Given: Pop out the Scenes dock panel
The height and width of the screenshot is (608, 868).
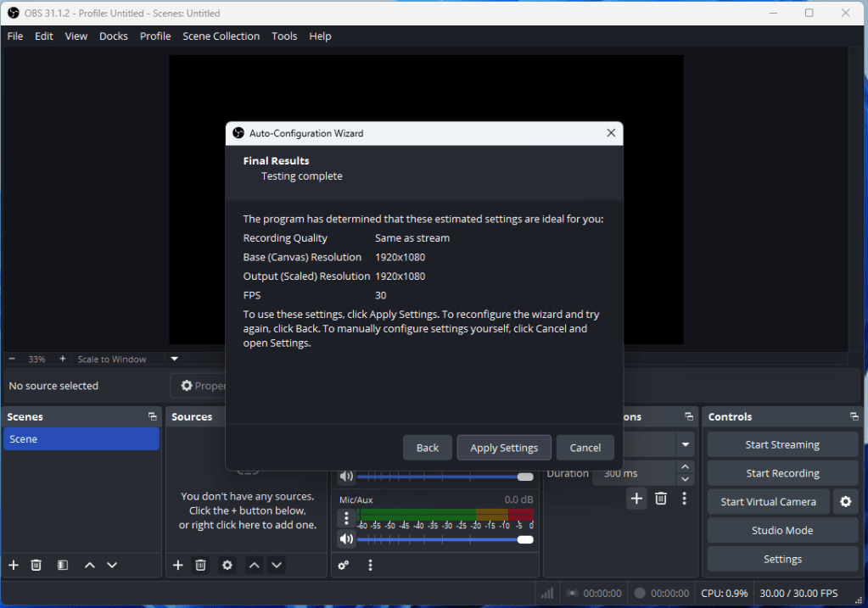Looking at the screenshot, I should click(x=152, y=417).
